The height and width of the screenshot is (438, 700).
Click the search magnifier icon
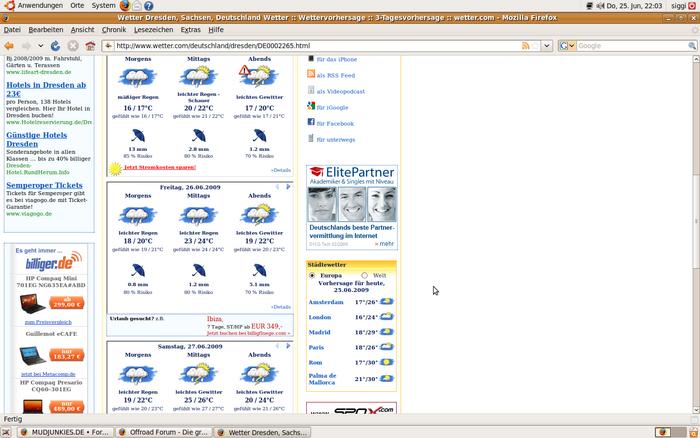coord(692,46)
